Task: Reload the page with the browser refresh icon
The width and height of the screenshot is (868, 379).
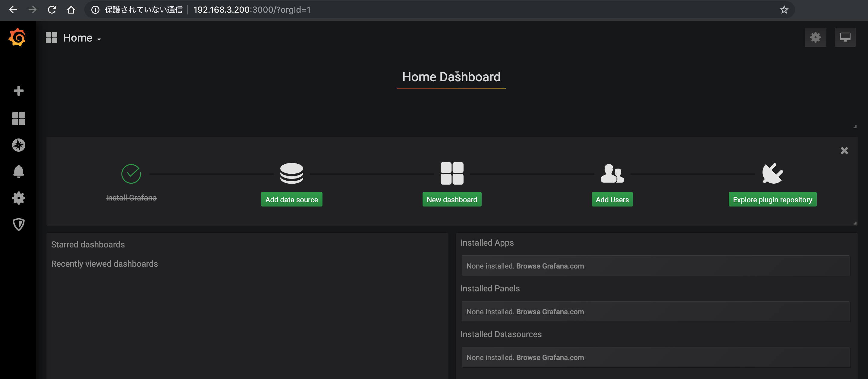Action: point(52,10)
